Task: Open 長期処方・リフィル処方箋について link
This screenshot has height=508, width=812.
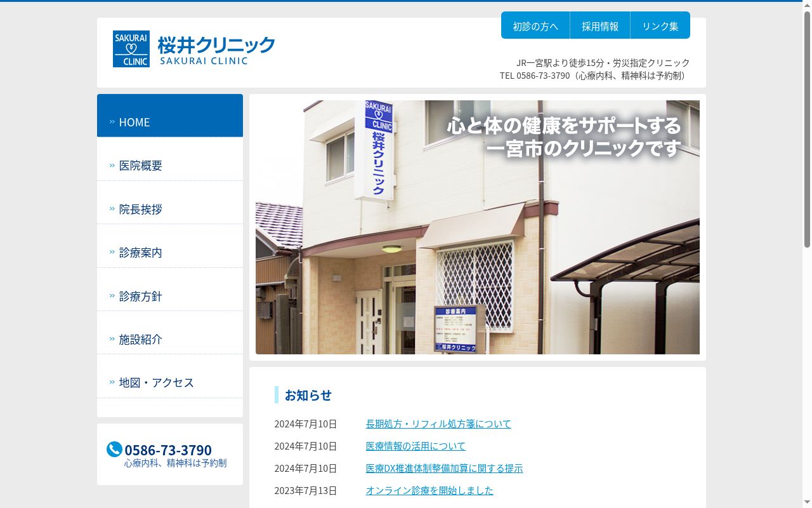Action: pyautogui.click(x=438, y=424)
